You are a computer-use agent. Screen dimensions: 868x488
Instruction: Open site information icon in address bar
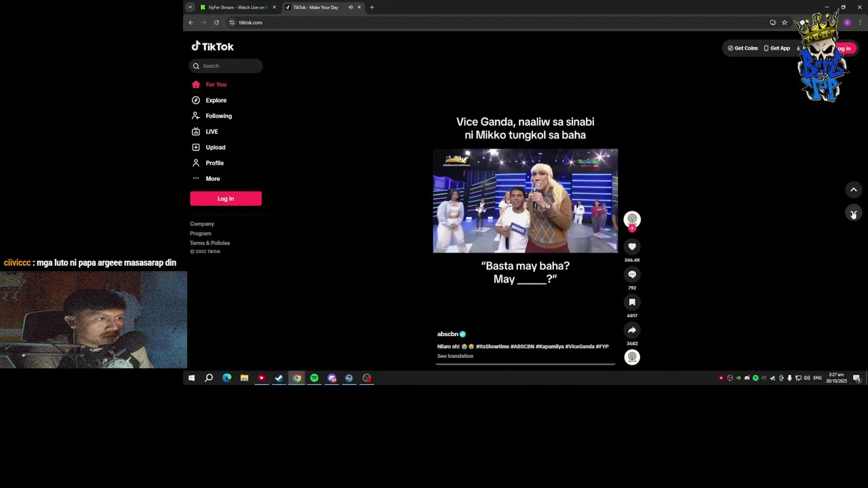[232, 22]
